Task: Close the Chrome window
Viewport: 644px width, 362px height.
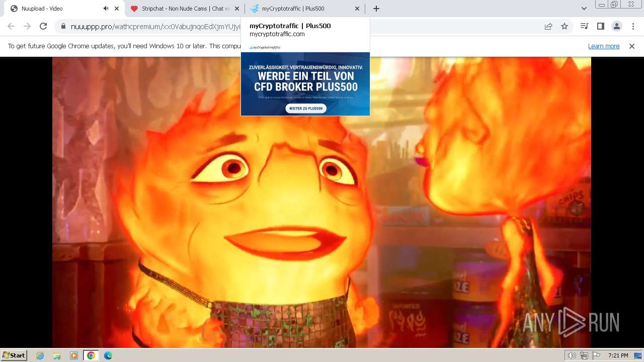Action: click(631, 5)
